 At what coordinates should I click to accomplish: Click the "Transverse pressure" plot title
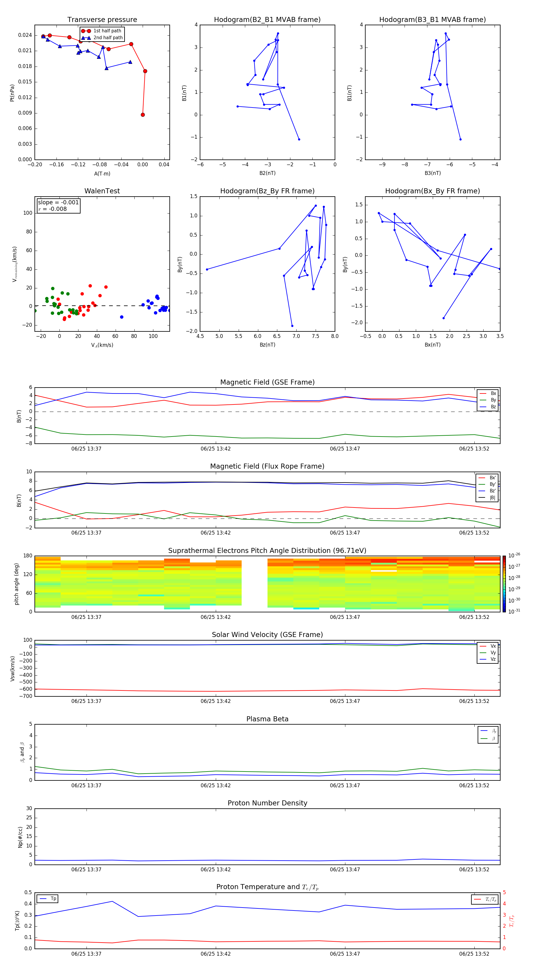click(102, 20)
